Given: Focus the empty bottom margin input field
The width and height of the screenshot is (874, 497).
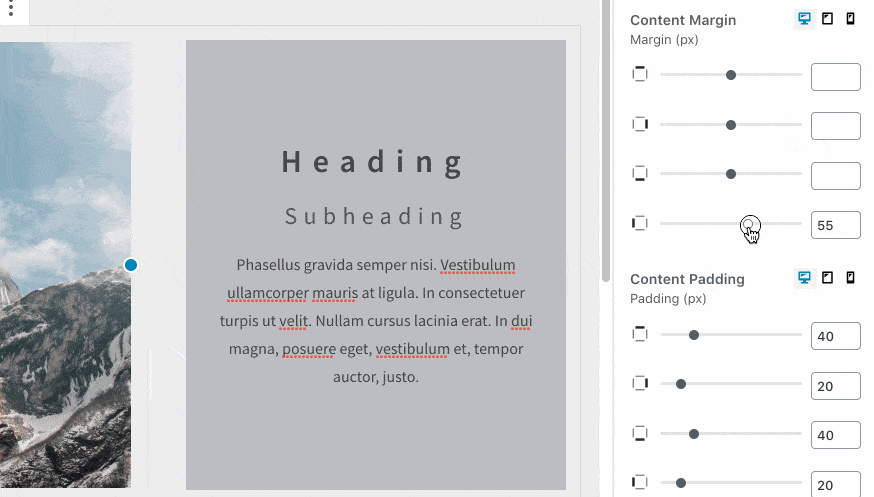Looking at the screenshot, I should (836, 176).
